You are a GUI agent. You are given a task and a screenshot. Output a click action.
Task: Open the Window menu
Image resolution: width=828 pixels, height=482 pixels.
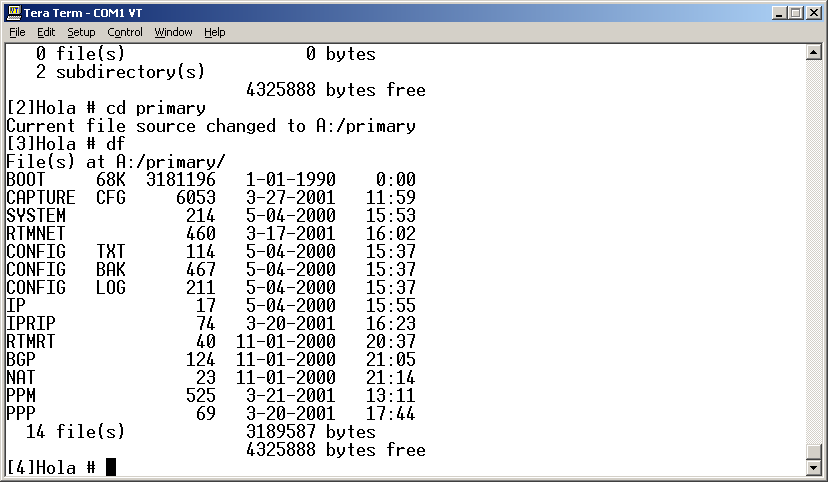click(173, 32)
